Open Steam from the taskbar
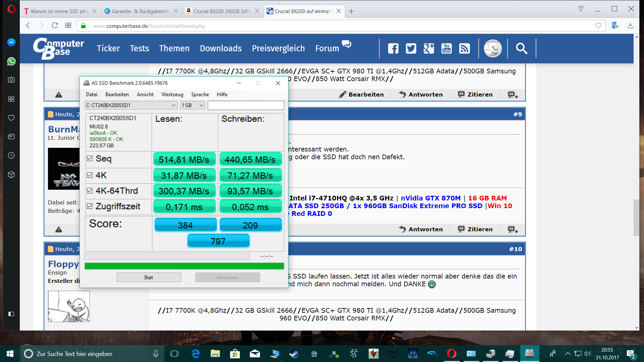This screenshot has height=362, width=644. (x=294, y=354)
